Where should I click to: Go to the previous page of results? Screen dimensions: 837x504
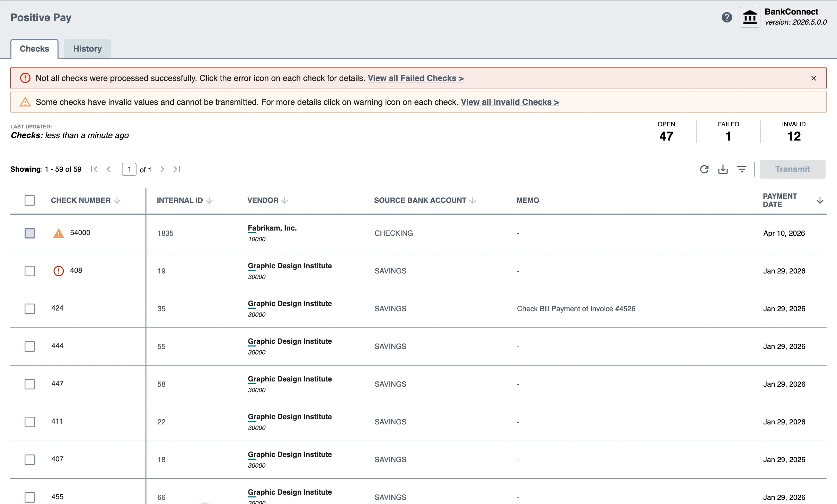(109, 169)
